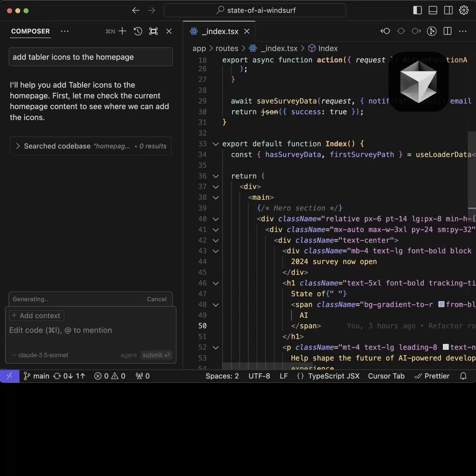Click the notifications bell in status bar
Image resolution: width=476 pixels, height=476 pixels.
point(463,376)
